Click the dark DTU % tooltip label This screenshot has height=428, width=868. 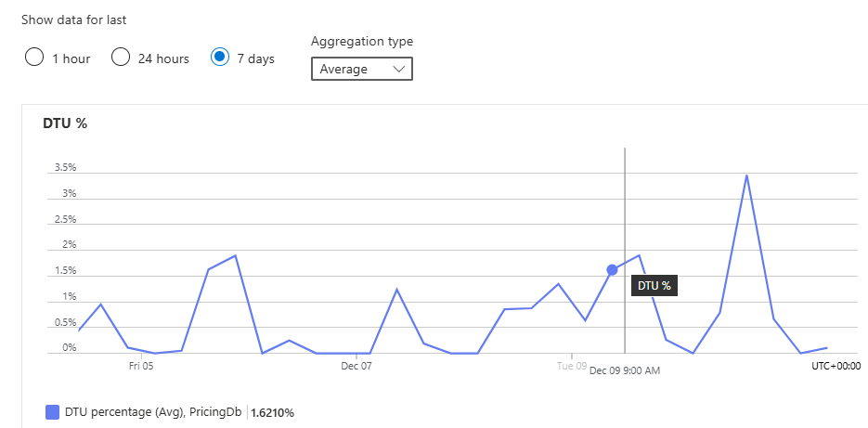(654, 286)
